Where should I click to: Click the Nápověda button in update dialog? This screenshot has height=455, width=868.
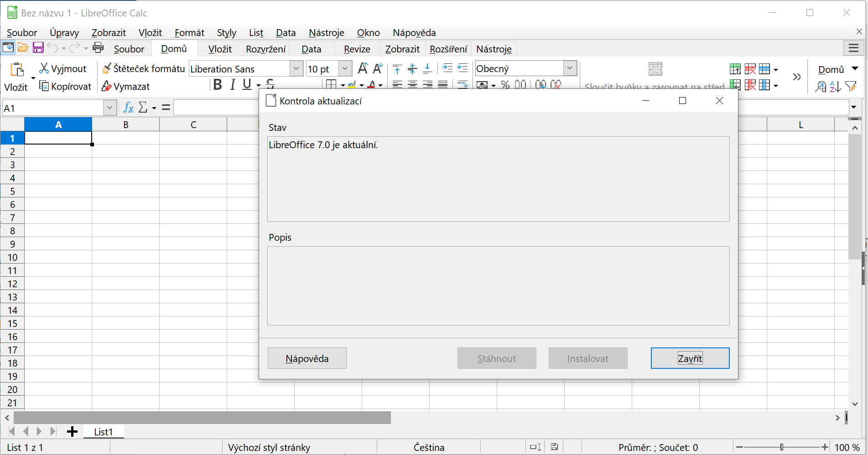pos(307,358)
